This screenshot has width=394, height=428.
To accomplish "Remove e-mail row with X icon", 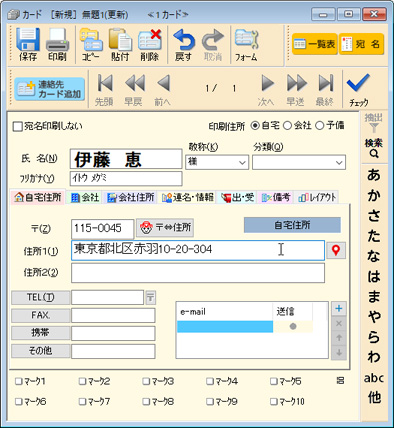I will click(339, 323).
